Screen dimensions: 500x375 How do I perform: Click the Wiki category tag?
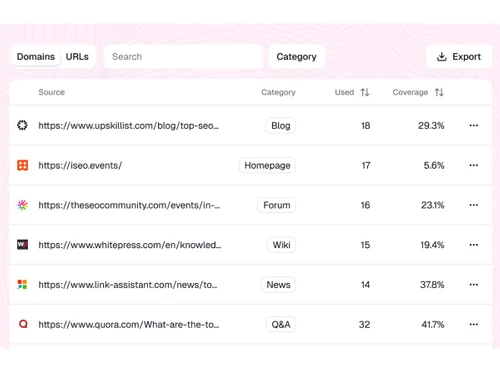pyautogui.click(x=281, y=245)
